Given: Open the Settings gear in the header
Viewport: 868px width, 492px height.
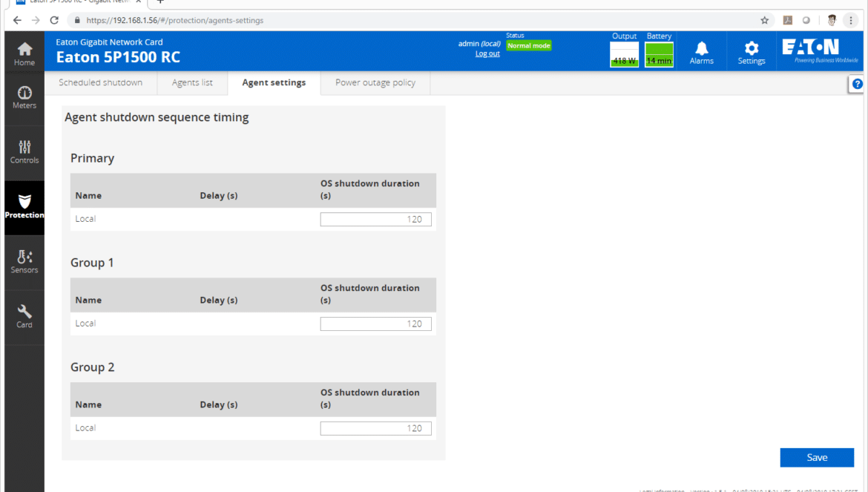Looking at the screenshot, I should click(752, 53).
